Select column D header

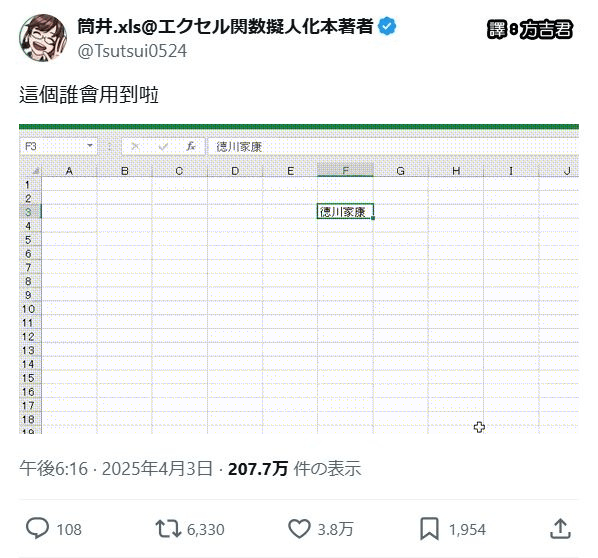(x=235, y=170)
